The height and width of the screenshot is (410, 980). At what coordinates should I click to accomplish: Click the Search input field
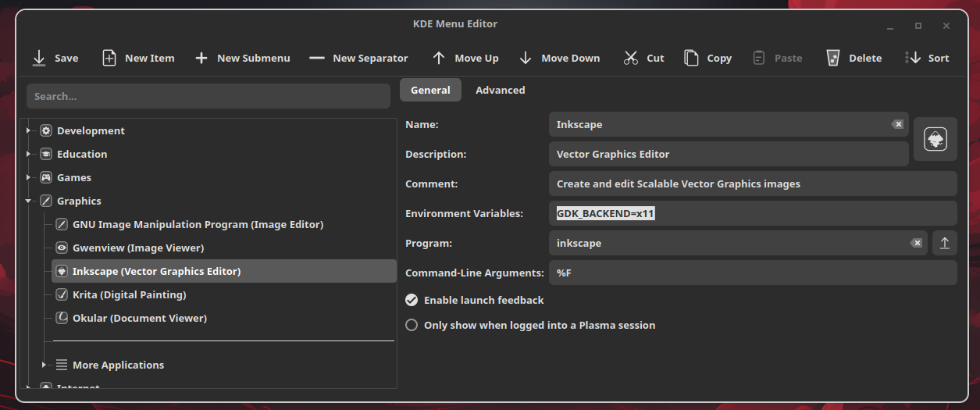[x=208, y=96]
